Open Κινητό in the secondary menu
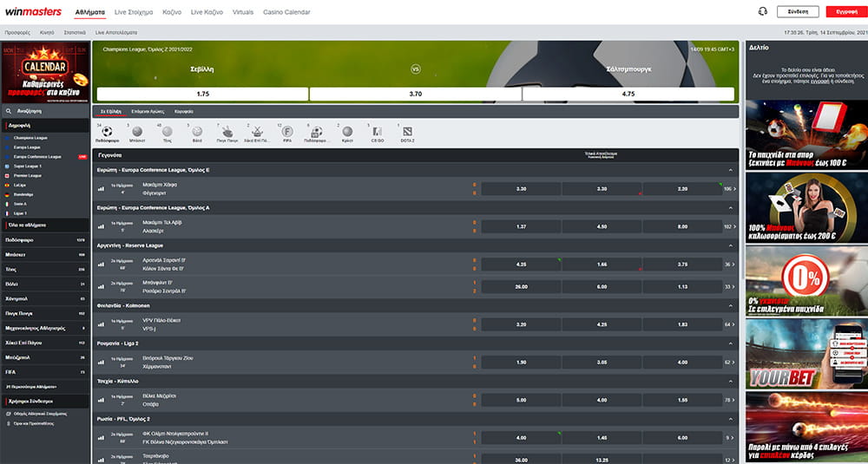 (47, 33)
